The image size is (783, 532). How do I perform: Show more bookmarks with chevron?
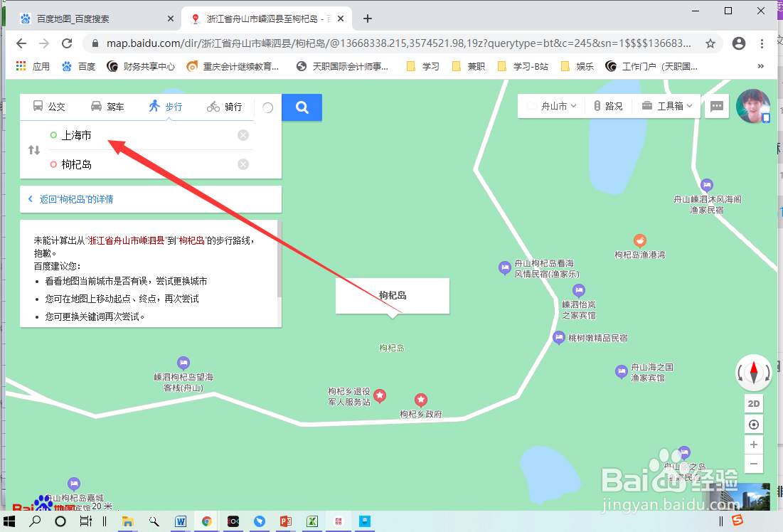coord(760,66)
